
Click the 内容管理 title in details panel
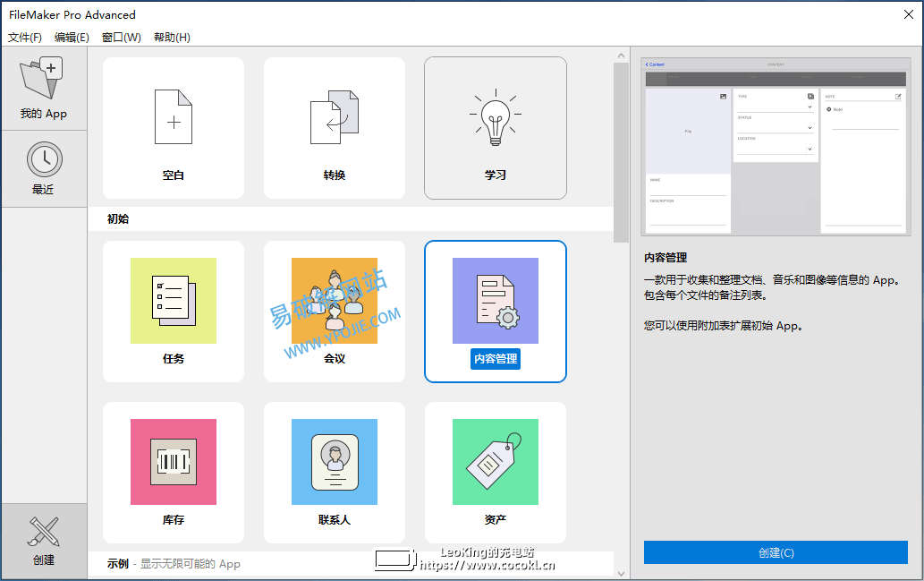click(x=665, y=258)
